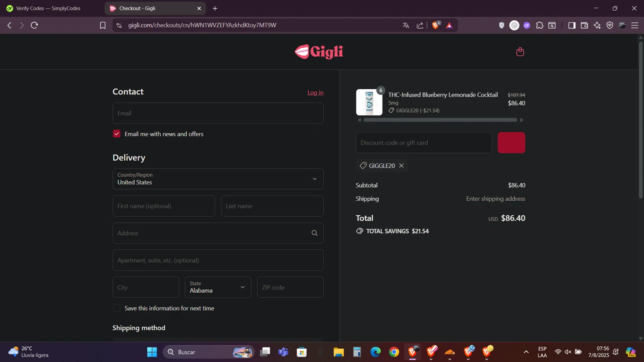Click the site info icon beside URL
This screenshot has height=362, width=644.
[119, 25]
